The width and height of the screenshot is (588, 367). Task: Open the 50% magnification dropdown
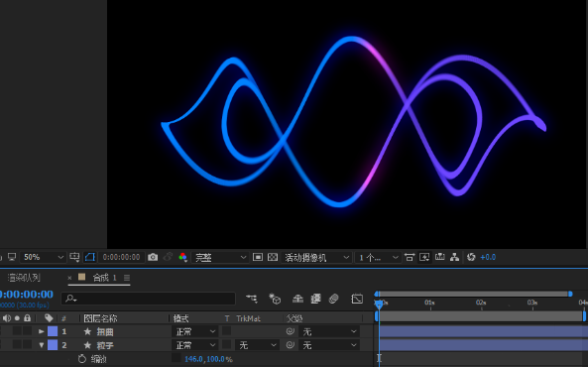point(44,257)
